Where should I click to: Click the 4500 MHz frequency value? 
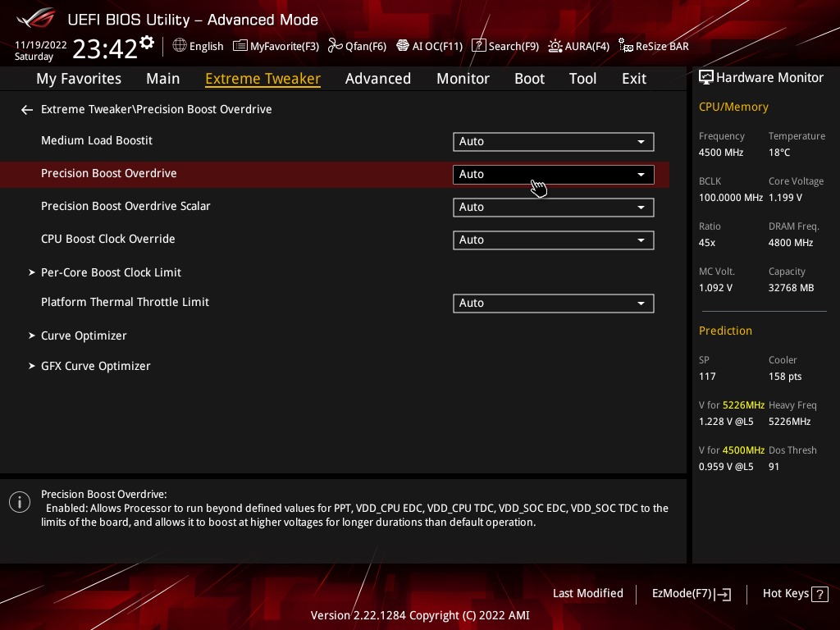[721, 152]
